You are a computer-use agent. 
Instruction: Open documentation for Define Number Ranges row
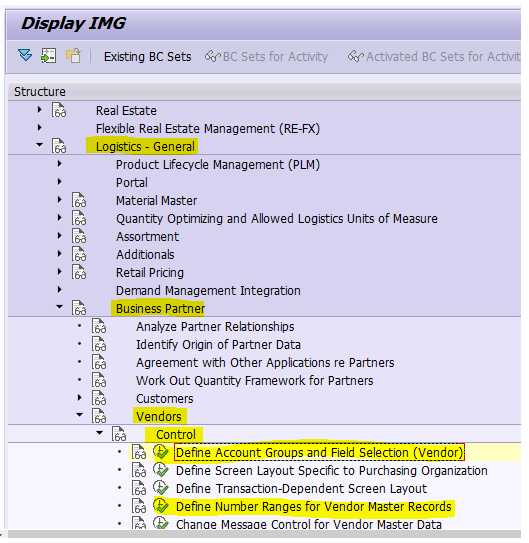(x=139, y=506)
